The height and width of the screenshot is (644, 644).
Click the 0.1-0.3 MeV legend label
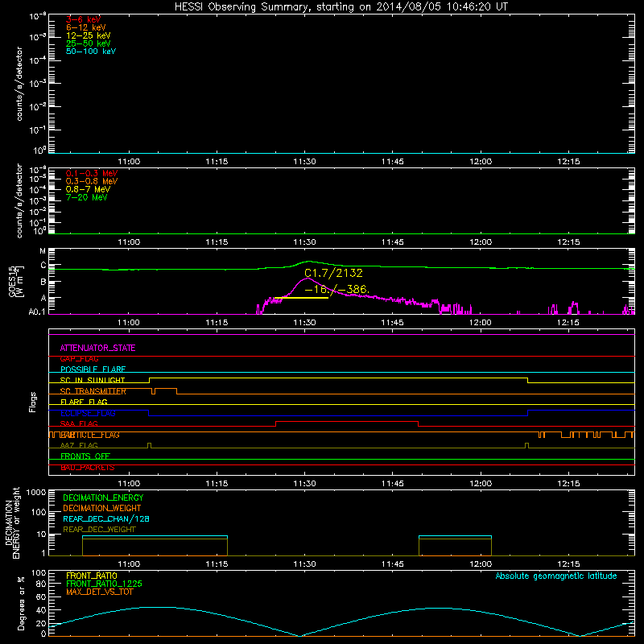click(92, 173)
